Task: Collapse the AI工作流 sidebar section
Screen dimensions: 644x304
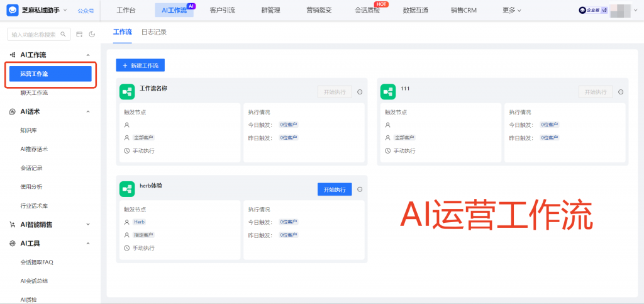Action: tap(88, 55)
